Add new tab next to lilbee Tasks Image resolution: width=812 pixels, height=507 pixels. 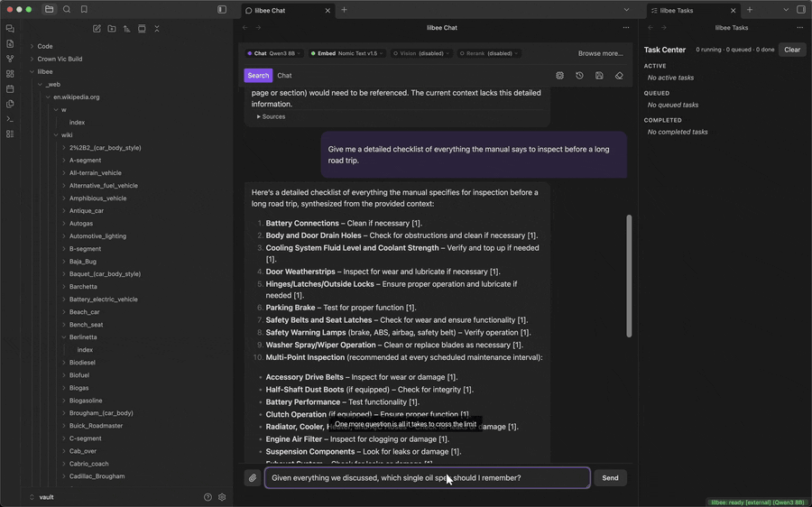tap(750, 9)
